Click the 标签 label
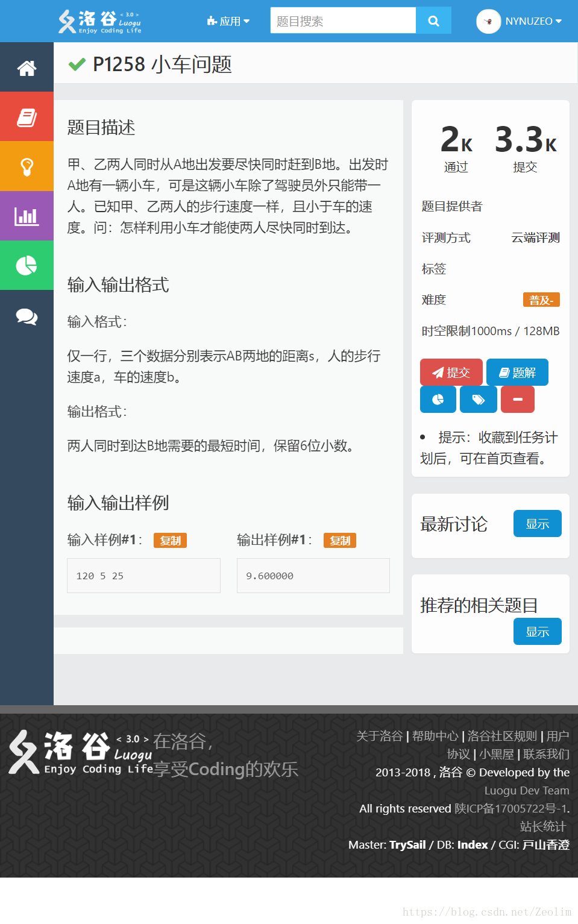 (434, 269)
